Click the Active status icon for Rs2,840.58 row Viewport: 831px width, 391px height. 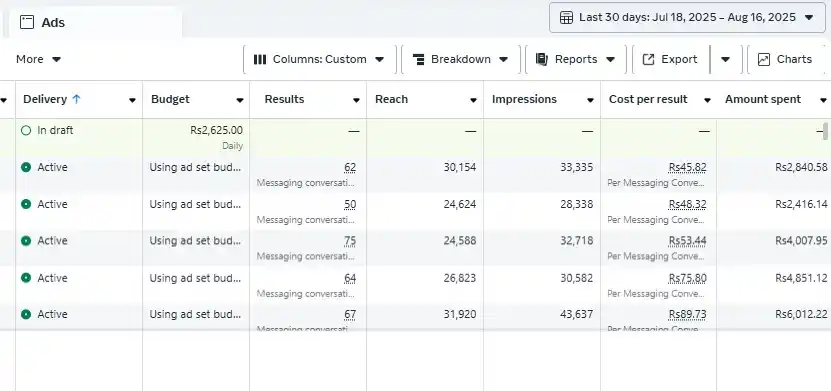point(26,167)
